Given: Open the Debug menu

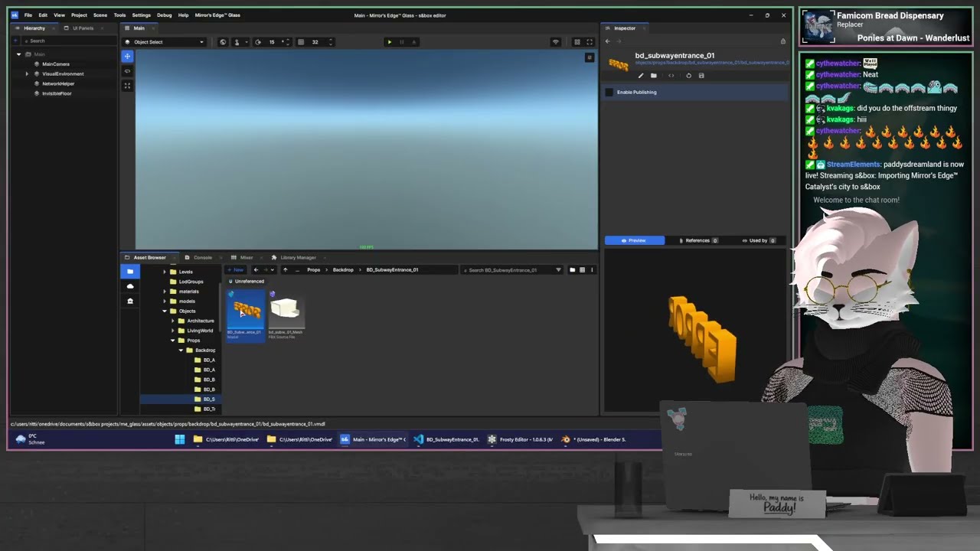Looking at the screenshot, I should pyautogui.click(x=165, y=15).
